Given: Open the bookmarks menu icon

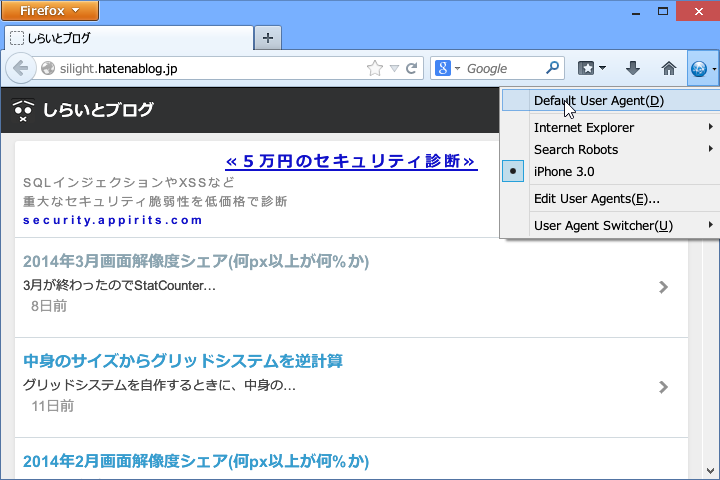Looking at the screenshot, I should [591, 68].
